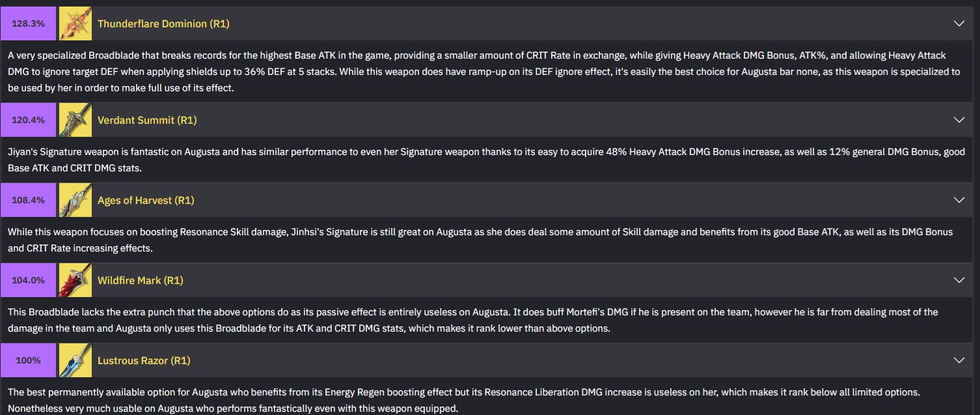The height and width of the screenshot is (415, 980).
Task: Toggle the Lustrous Razor chevron arrow
Action: (959, 360)
